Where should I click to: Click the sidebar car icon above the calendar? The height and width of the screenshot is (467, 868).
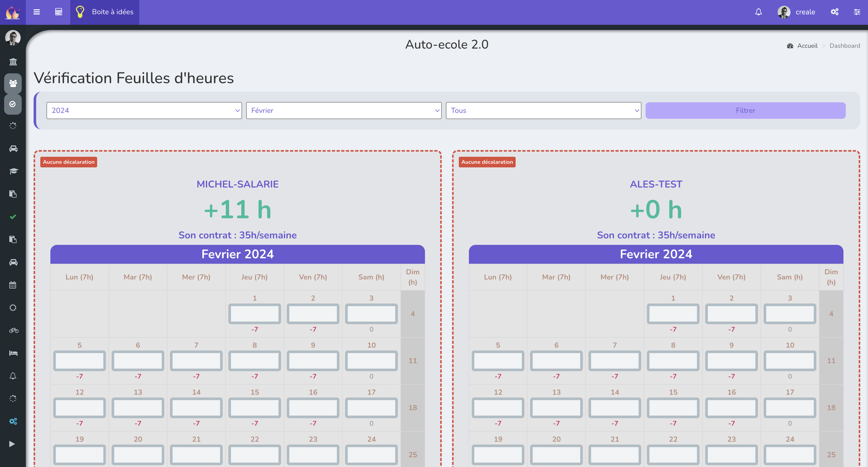click(13, 262)
